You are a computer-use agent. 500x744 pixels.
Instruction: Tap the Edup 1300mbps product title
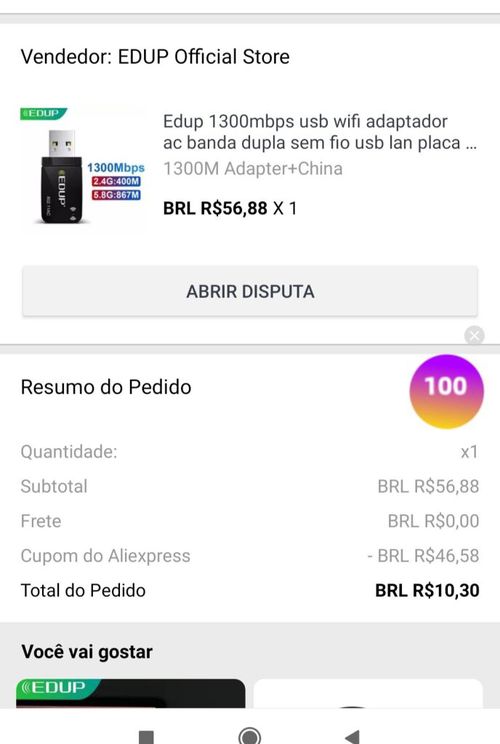coord(319,132)
